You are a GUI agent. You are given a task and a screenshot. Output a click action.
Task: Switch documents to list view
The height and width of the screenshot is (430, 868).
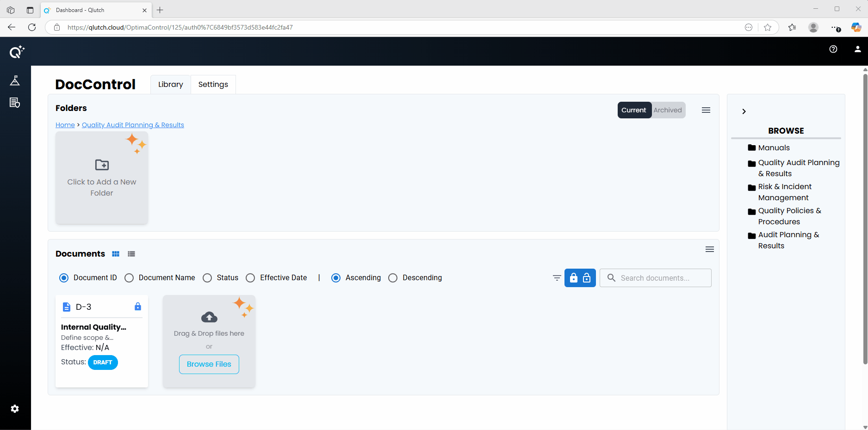tap(131, 254)
